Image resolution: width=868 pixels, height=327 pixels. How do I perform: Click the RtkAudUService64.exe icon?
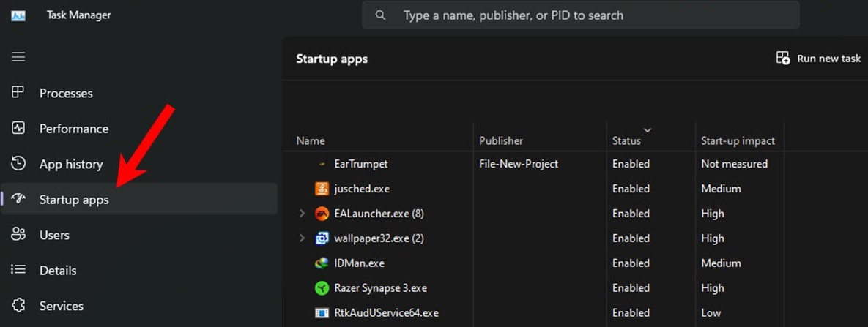322,313
